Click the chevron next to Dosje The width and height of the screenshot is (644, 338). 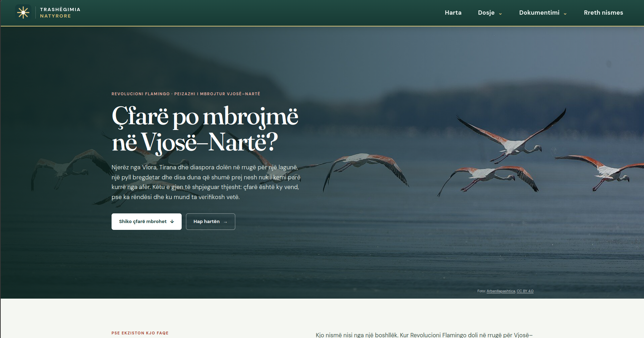pos(500,14)
